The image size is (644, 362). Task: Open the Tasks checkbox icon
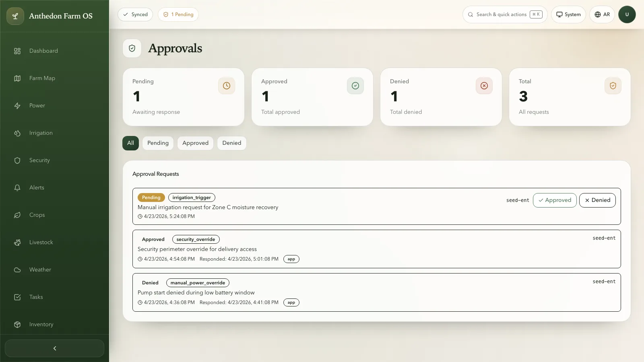(x=17, y=297)
